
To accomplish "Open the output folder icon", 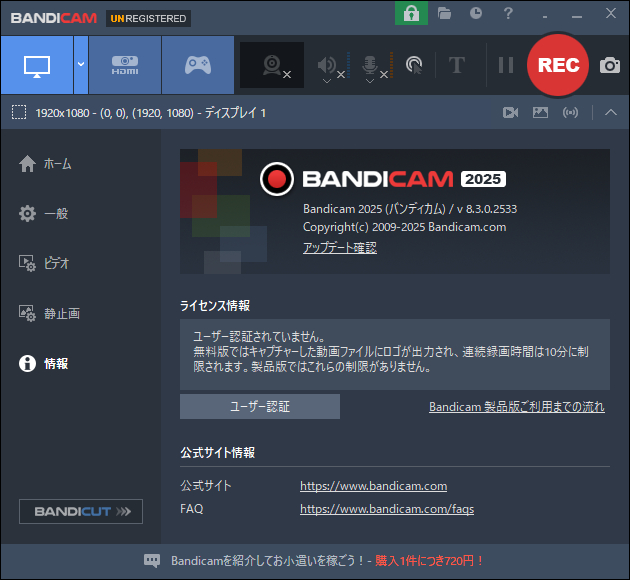I will [445, 14].
